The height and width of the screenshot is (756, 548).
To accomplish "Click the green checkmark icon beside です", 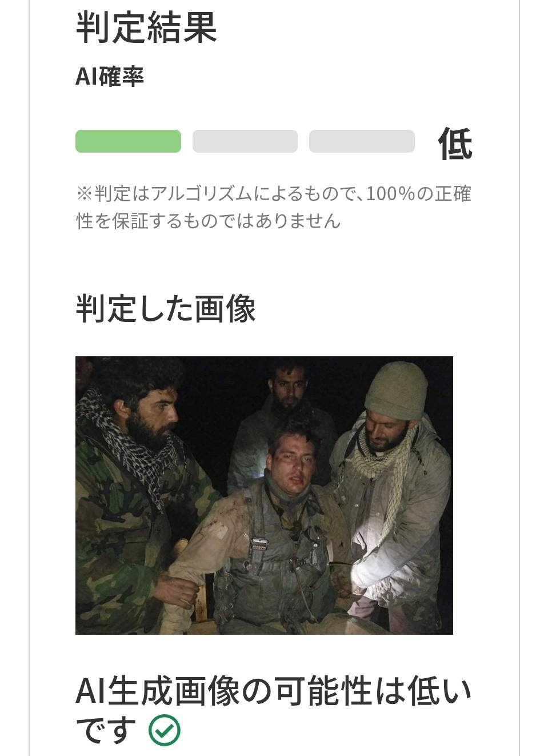I will pos(164,730).
